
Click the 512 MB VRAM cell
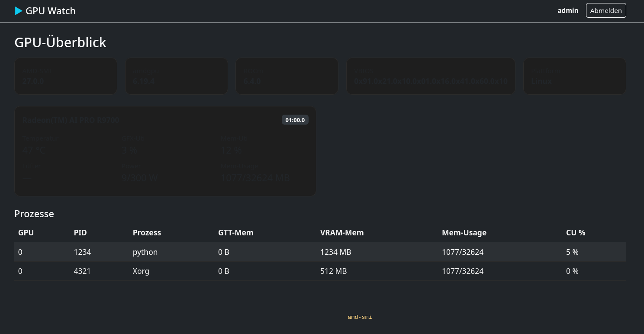click(333, 271)
